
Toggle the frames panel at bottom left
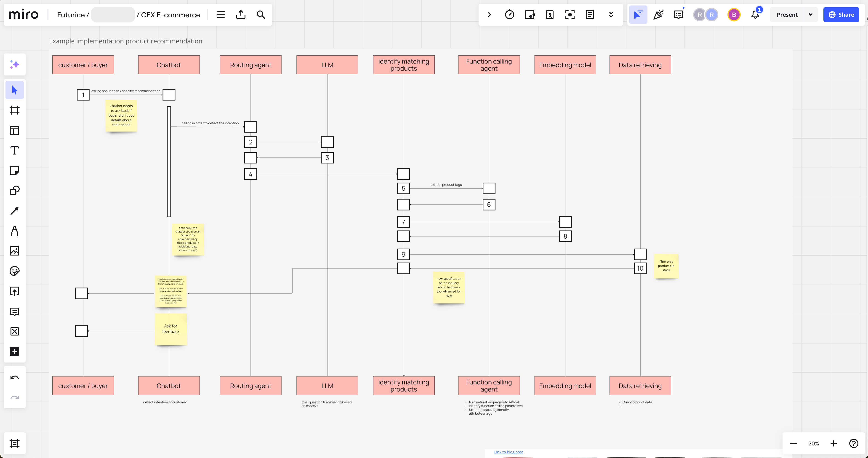[14, 443]
